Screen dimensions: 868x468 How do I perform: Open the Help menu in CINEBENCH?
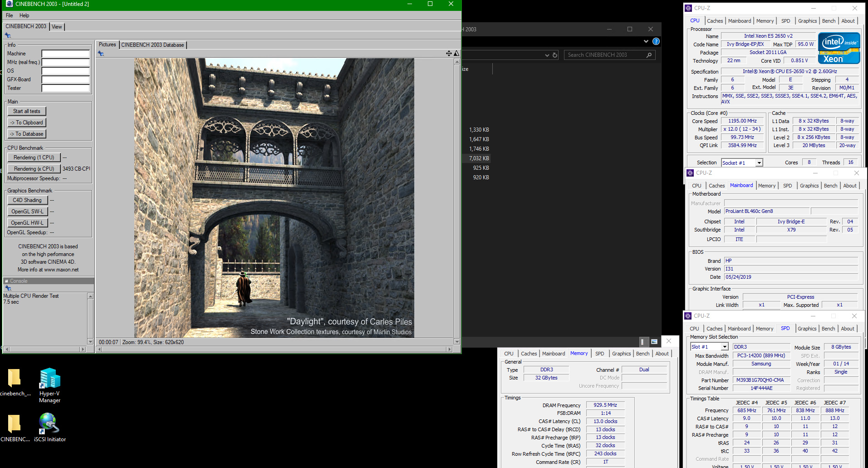pos(24,15)
